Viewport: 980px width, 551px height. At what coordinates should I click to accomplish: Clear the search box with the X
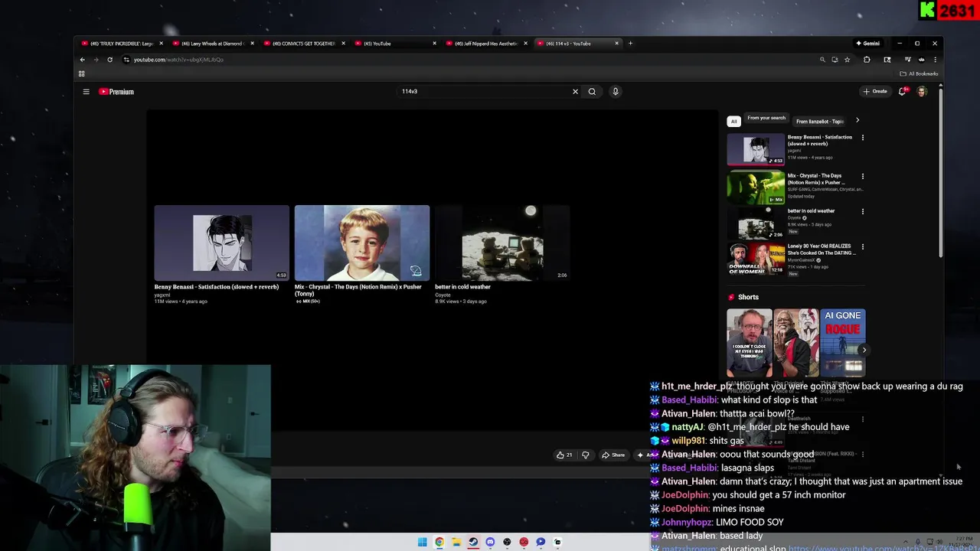pyautogui.click(x=575, y=92)
